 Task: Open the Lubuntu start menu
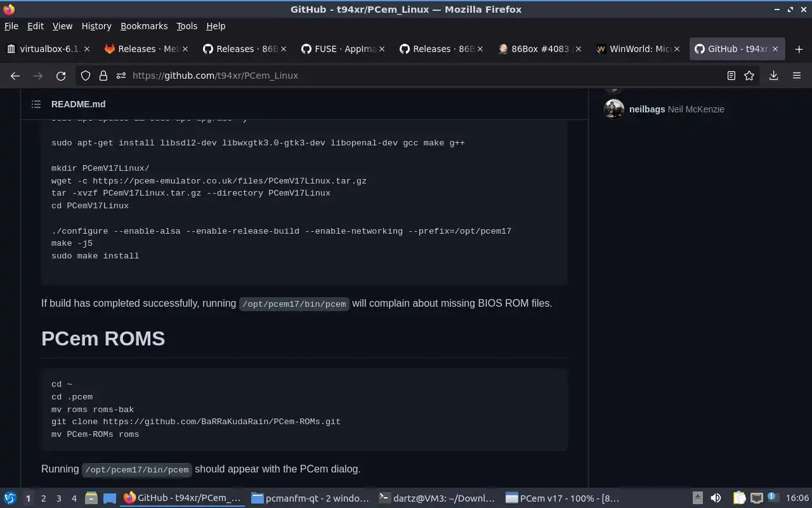coord(10,498)
